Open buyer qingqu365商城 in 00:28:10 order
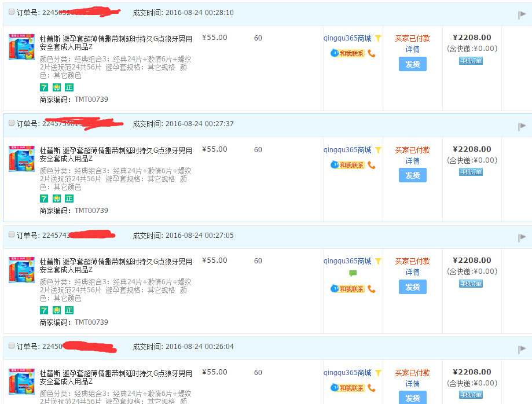This screenshot has width=532, height=404. pos(347,38)
